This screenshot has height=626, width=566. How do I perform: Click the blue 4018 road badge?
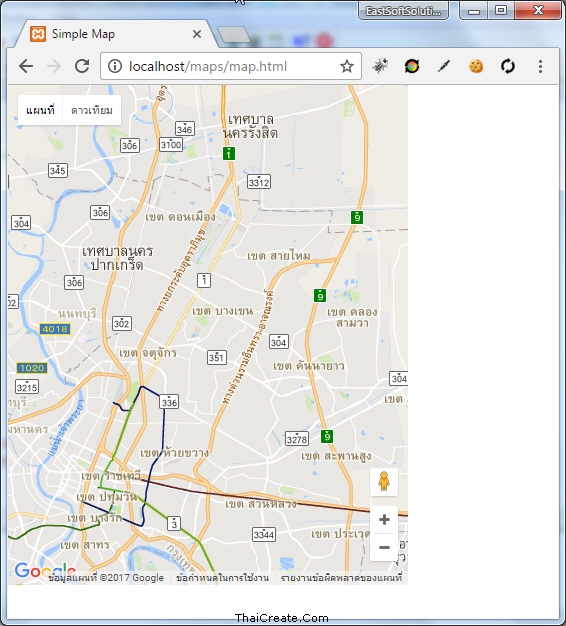[x=55, y=329]
